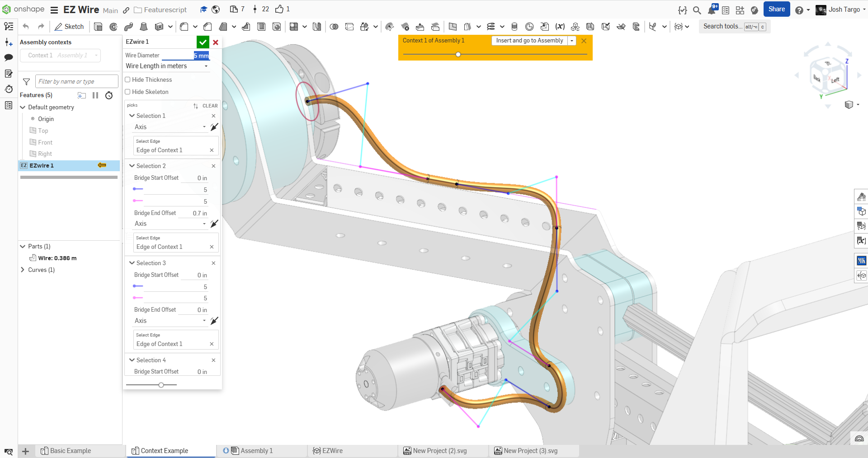Click the rollback bar pause icon
868x458 pixels.
(x=95, y=95)
